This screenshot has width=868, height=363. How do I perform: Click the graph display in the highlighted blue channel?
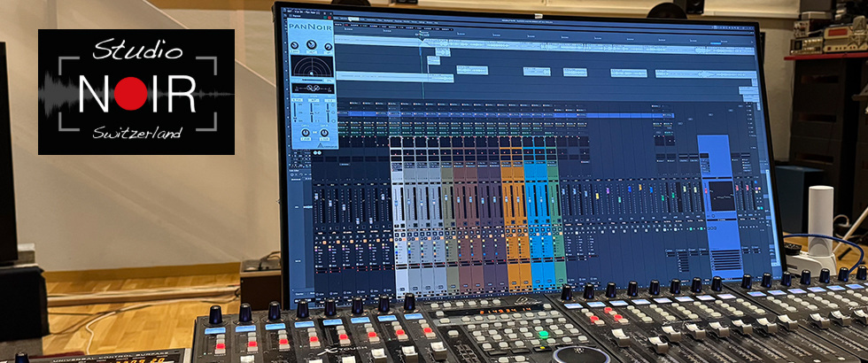pos(722,197)
